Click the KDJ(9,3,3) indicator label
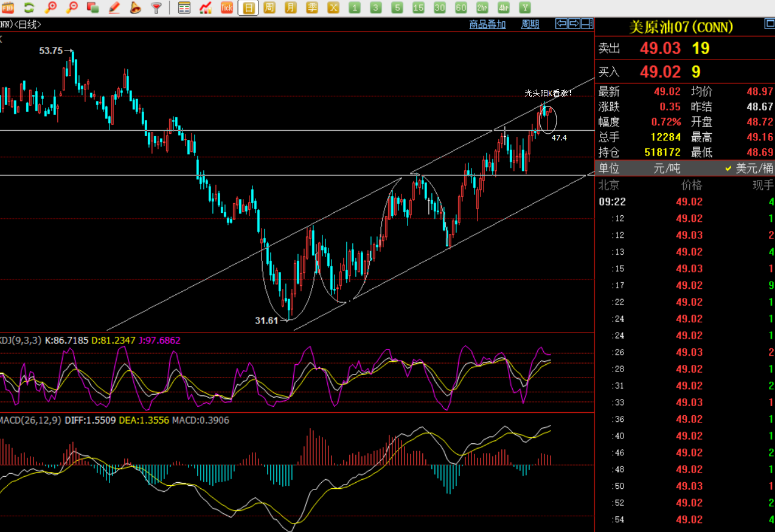Image resolution: width=775 pixels, height=532 pixels. click(x=21, y=340)
